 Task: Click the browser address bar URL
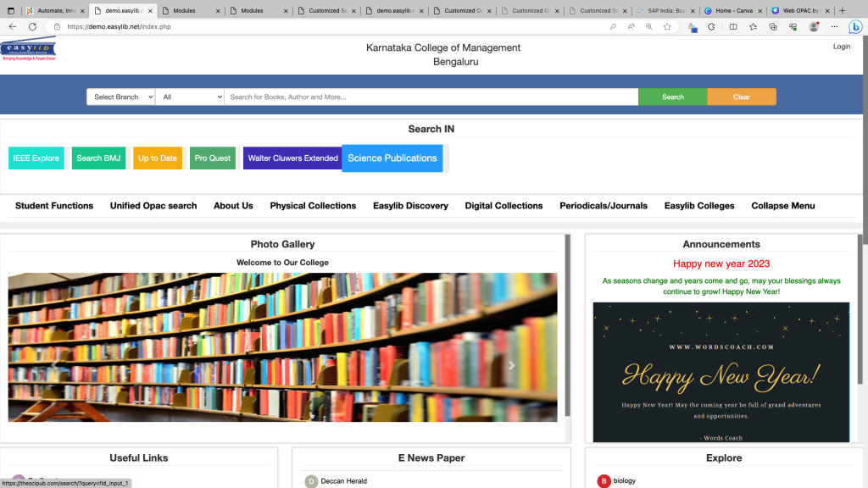119,26
